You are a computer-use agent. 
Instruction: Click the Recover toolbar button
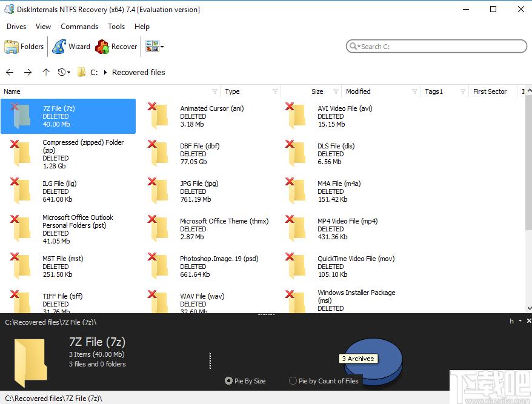pyautogui.click(x=116, y=47)
